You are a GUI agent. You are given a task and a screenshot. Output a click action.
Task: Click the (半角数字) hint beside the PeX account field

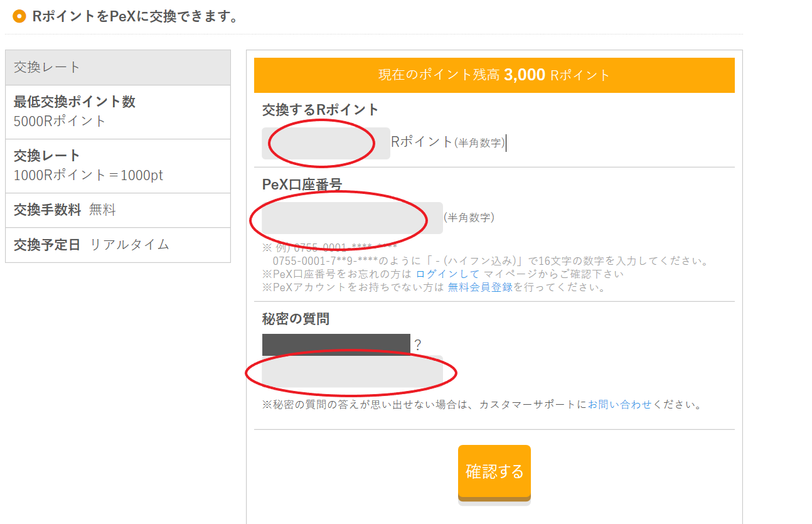[x=469, y=218]
